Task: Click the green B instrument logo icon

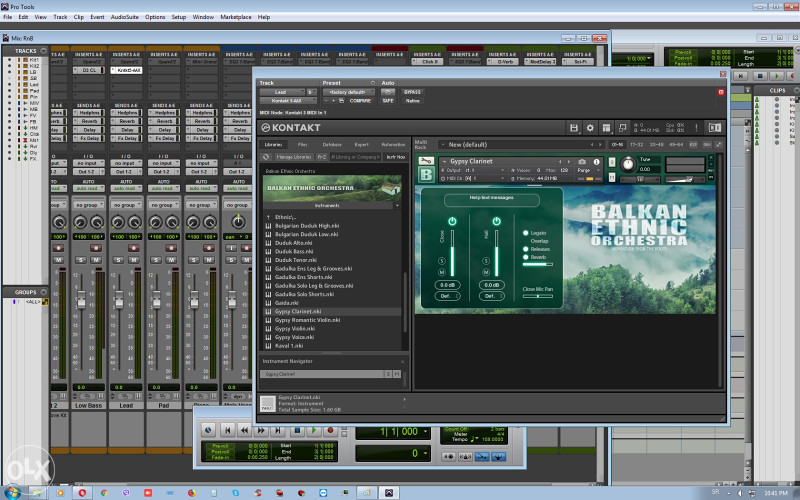Action: coord(426,174)
